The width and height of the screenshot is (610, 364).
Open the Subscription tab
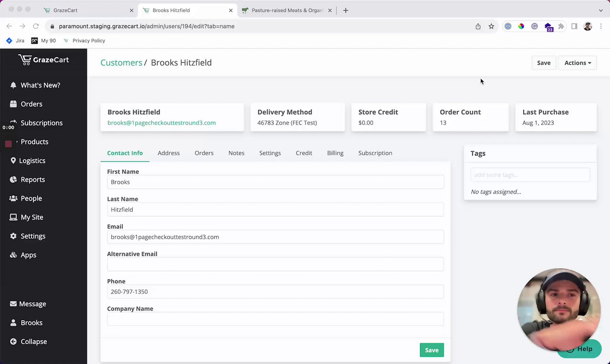tap(375, 153)
